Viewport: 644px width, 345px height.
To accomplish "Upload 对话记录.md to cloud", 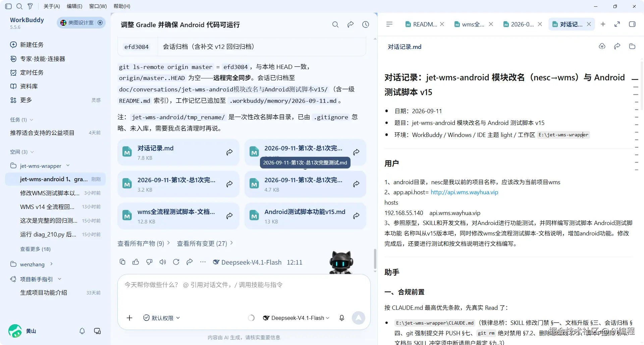I will pos(602,46).
